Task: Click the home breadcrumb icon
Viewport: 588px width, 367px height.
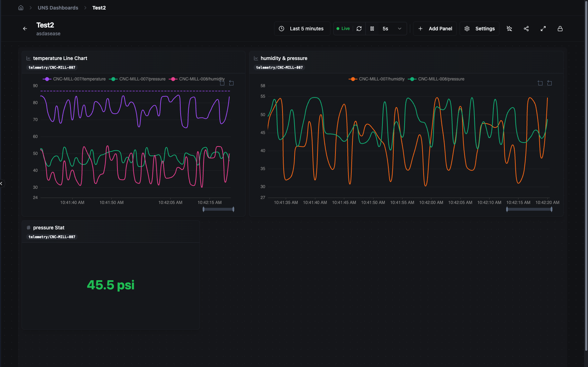Action: tap(21, 8)
